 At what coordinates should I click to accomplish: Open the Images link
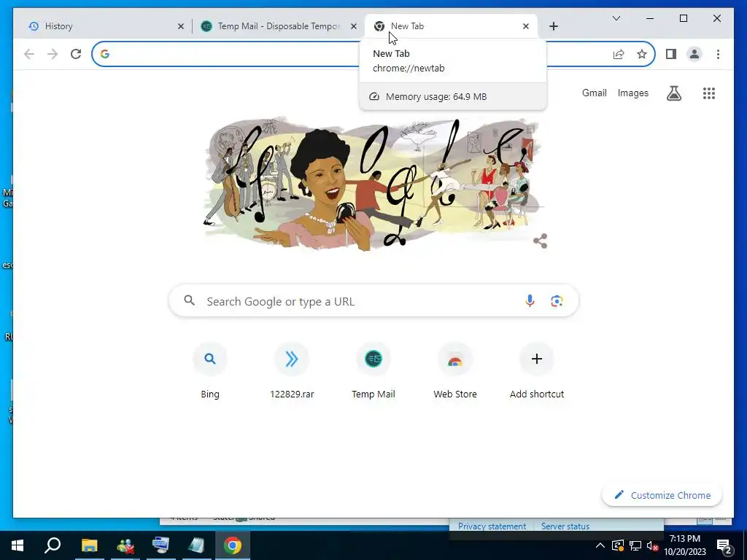(632, 93)
